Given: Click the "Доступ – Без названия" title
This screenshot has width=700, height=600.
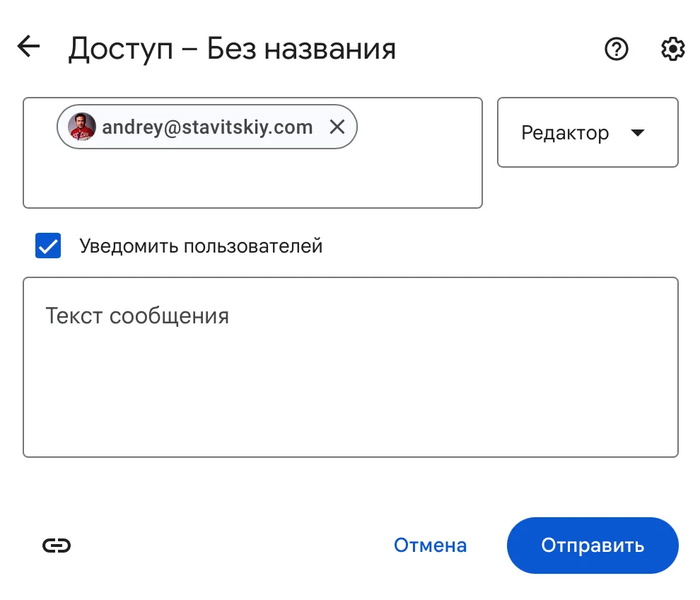Looking at the screenshot, I should tap(232, 49).
